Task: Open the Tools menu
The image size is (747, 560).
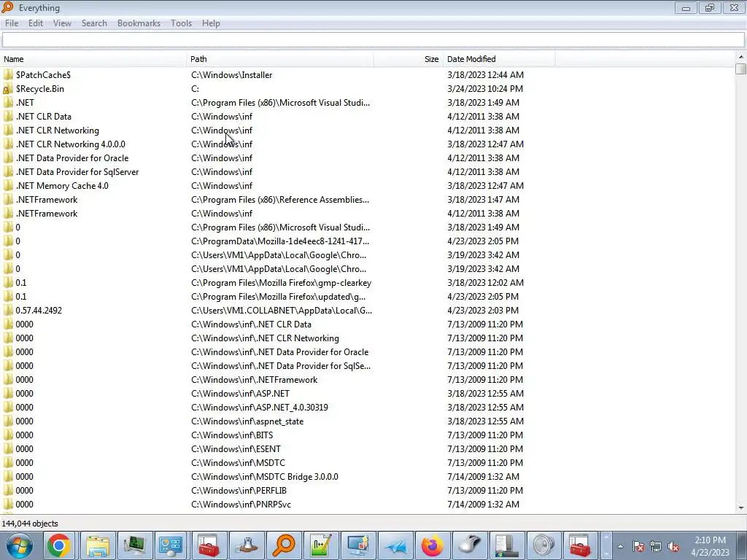Action: point(181,23)
